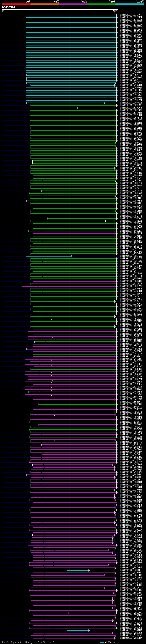The height and width of the screenshot is (644, 146).
Task: Select hit label UniRef100_Q3S2I1
Action: click(131, 42)
